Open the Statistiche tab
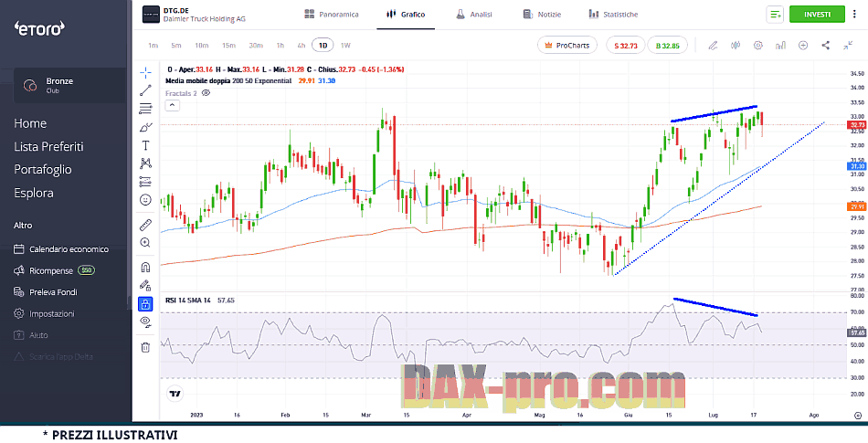The image size is (868, 443). coord(613,15)
